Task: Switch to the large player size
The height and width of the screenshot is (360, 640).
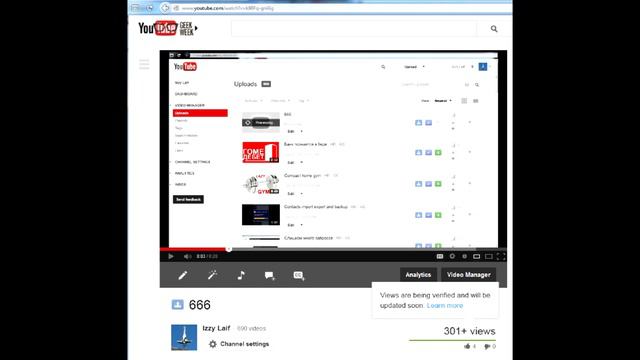Action: [489, 256]
